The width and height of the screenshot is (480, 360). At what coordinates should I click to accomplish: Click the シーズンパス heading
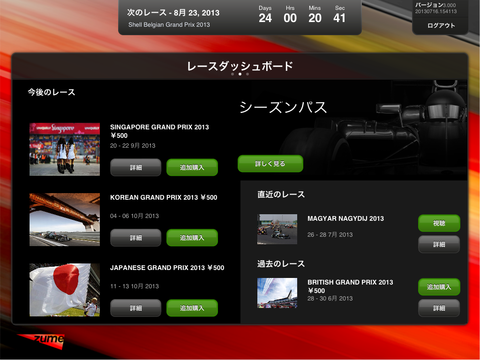point(283,108)
